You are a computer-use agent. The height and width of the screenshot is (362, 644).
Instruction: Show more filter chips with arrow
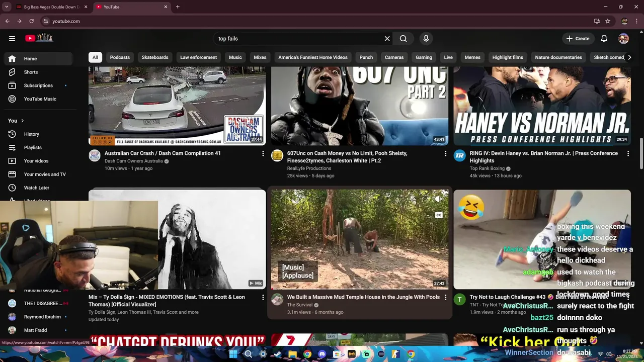pyautogui.click(x=629, y=57)
